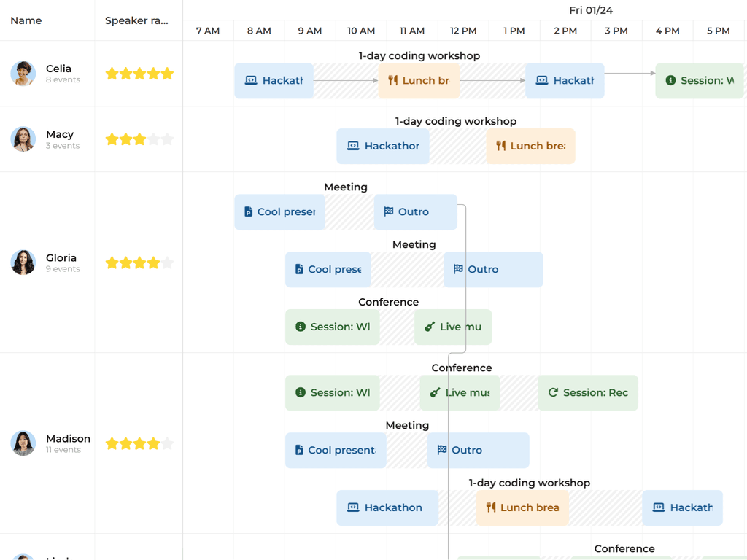Open Madison's Lunch break event

[522, 508]
